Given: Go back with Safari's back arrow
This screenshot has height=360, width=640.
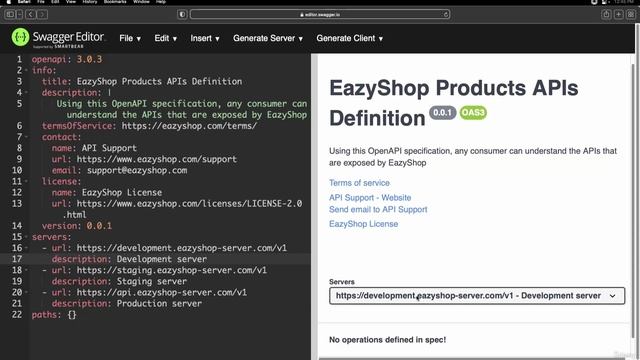Looking at the screenshot, I should point(31,15).
